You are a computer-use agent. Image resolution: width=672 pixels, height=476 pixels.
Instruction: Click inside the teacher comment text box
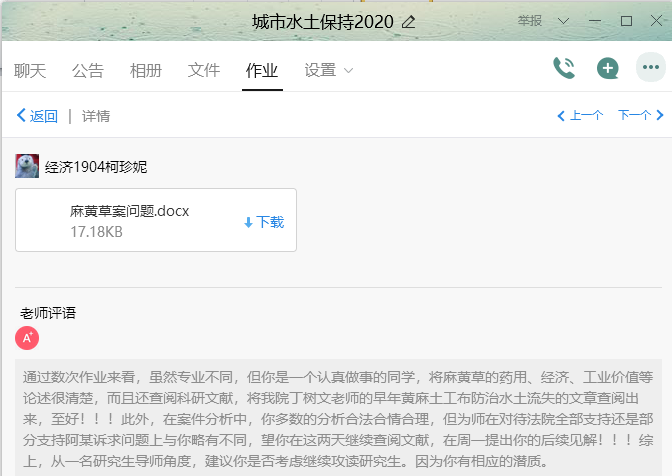(x=336, y=418)
